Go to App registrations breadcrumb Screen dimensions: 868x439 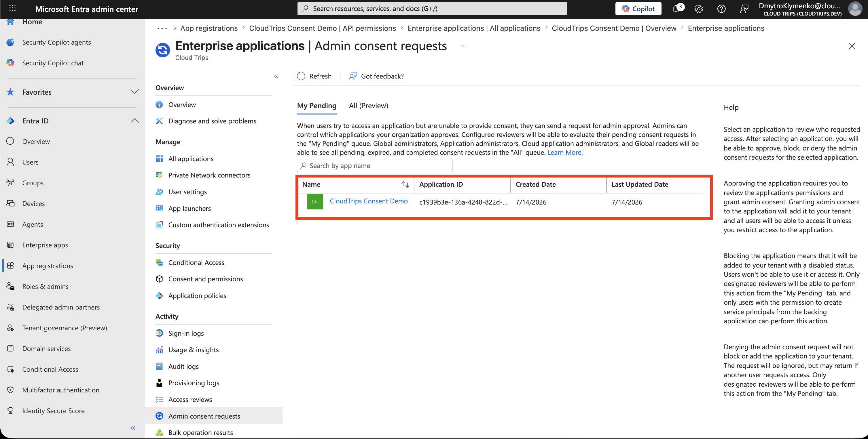209,28
